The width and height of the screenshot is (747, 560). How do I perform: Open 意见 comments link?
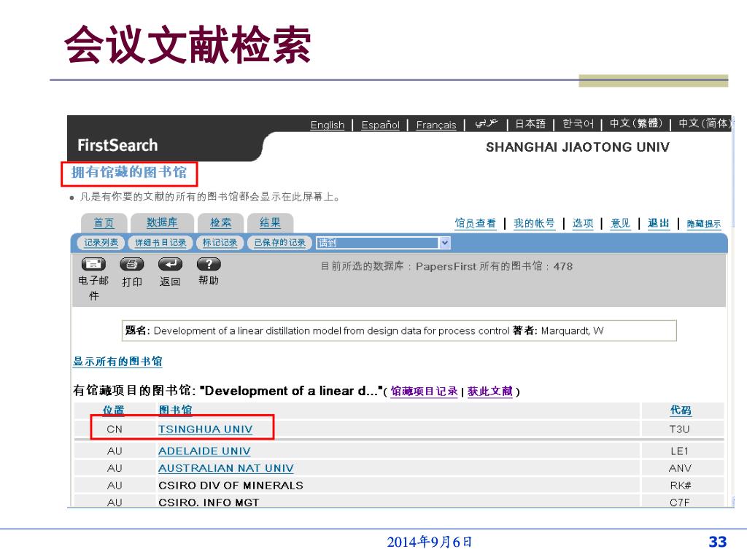click(620, 223)
